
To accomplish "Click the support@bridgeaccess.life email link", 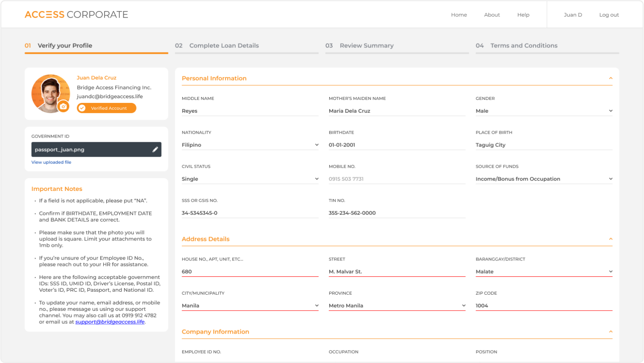I will [x=110, y=322].
